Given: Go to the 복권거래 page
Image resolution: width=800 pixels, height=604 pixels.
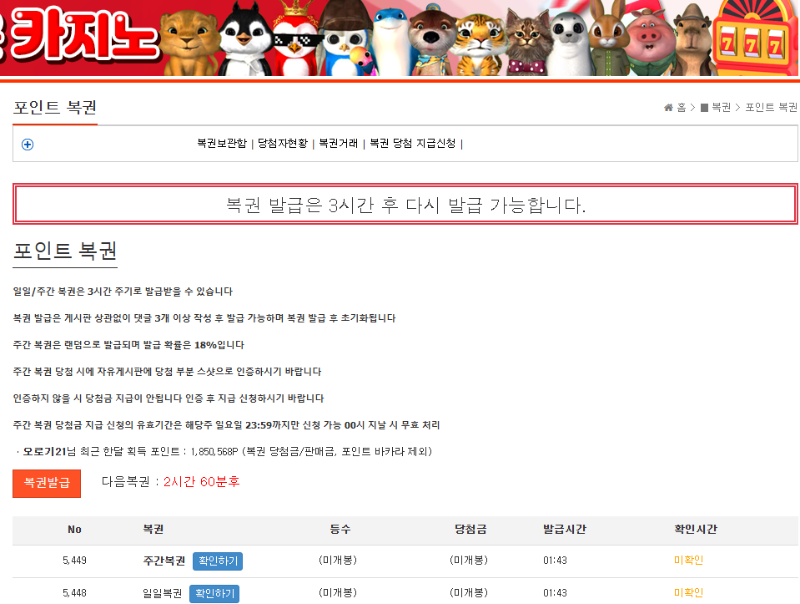Looking at the screenshot, I should (x=338, y=143).
